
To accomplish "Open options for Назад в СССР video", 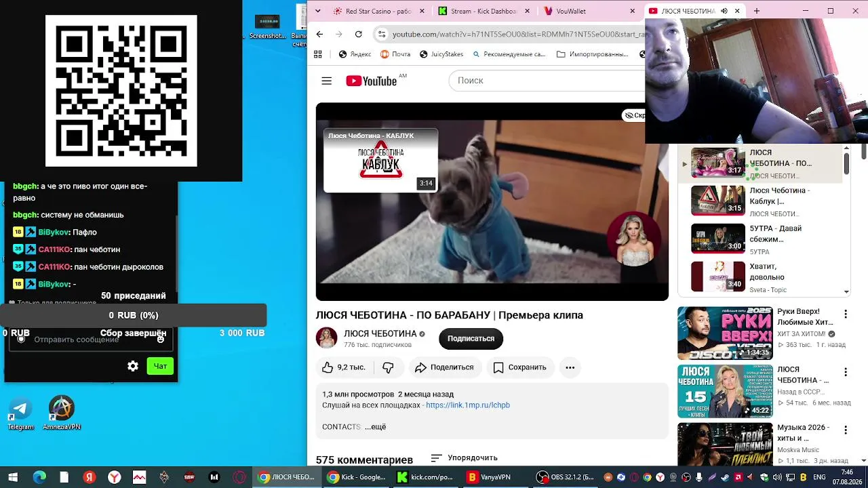I will [x=846, y=372].
